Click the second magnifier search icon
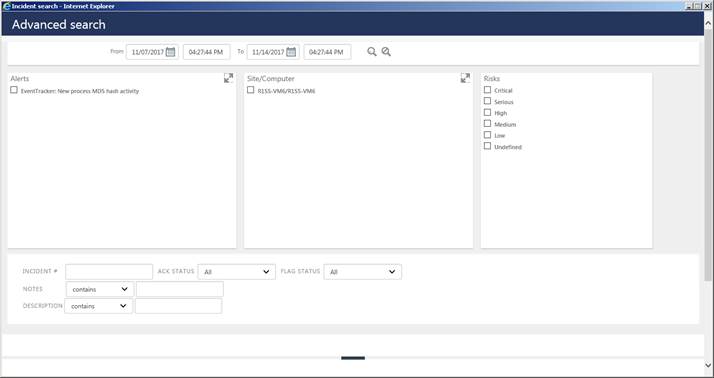714x378 pixels. [x=386, y=51]
